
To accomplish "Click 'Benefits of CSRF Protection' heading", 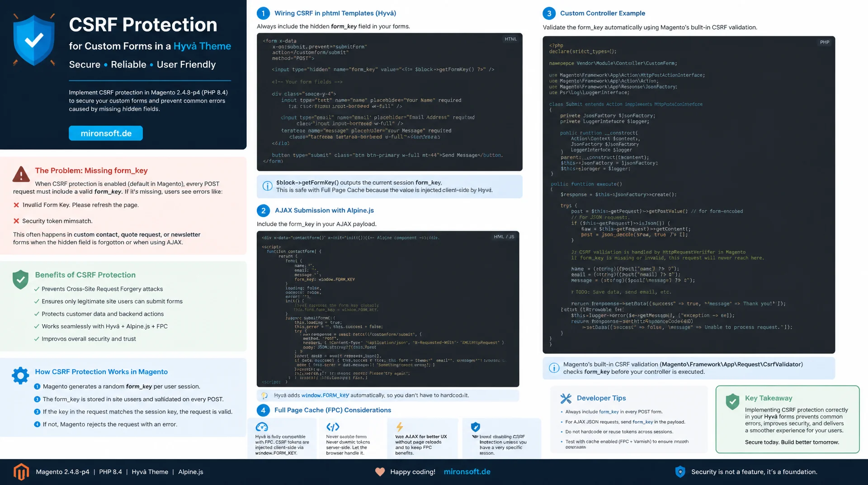I will point(85,275).
